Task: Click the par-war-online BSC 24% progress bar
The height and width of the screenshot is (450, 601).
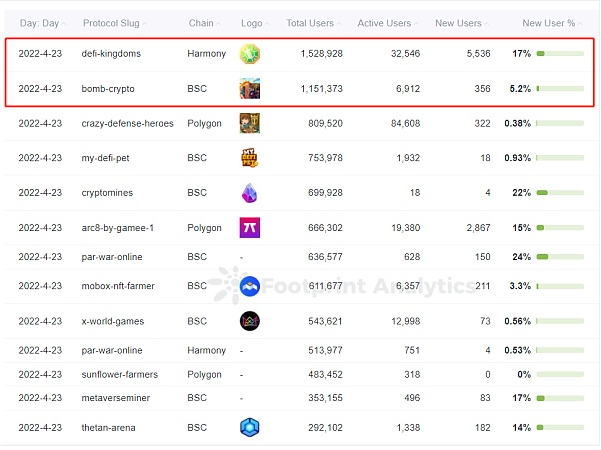Action: click(x=560, y=256)
